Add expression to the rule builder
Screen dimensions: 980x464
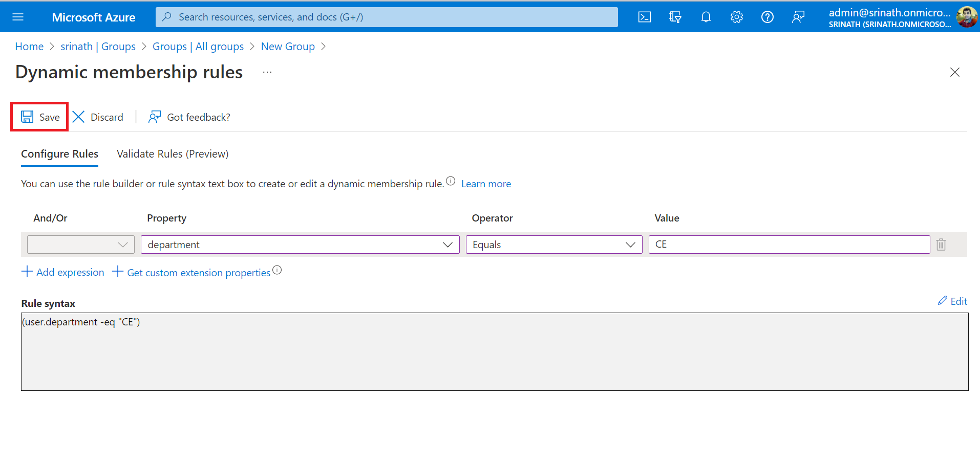(x=63, y=272)
